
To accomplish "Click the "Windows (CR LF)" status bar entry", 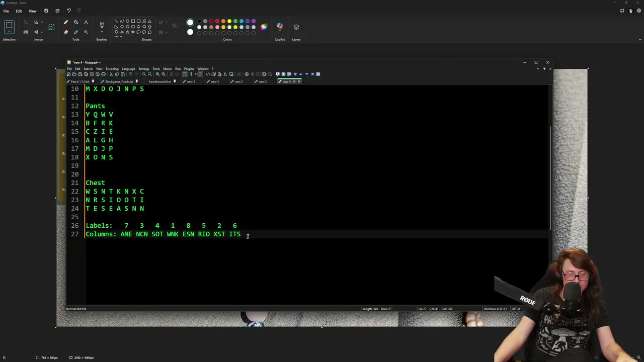I will (495, 309).
